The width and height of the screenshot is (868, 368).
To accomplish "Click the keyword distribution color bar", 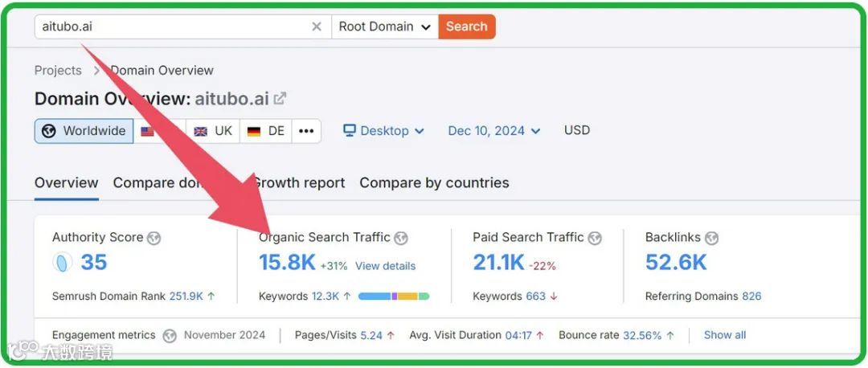I will point(394,296).
